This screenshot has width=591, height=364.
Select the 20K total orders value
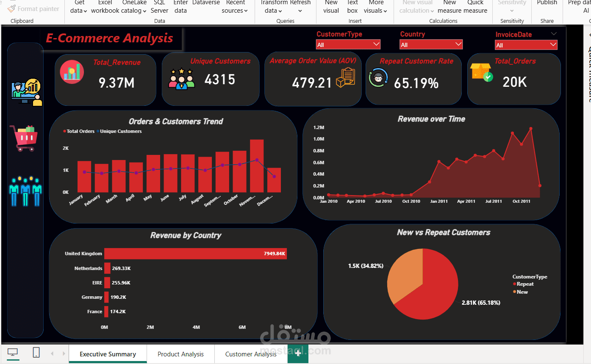(x=515, y=82)
